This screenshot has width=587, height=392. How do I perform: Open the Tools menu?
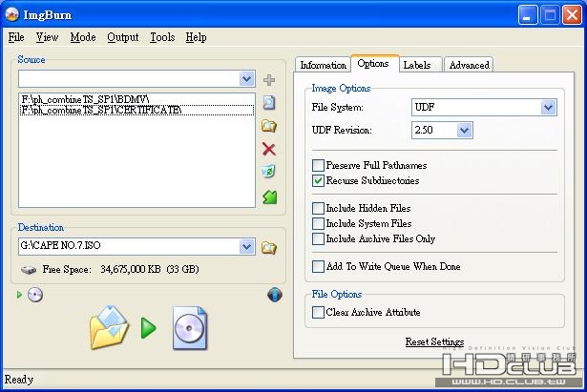(162, 37)
